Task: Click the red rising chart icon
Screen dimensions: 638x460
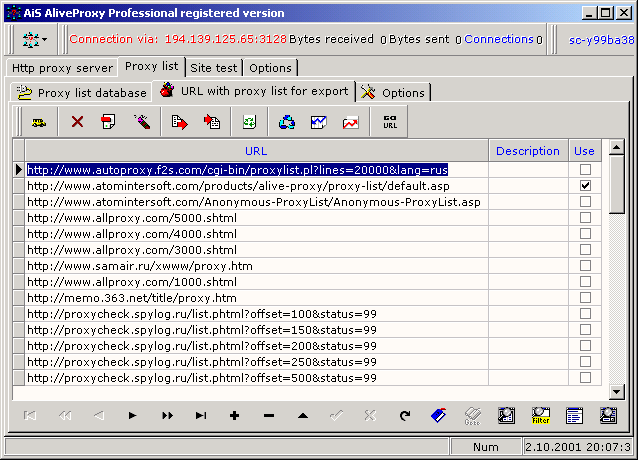Action: (350, 122)
